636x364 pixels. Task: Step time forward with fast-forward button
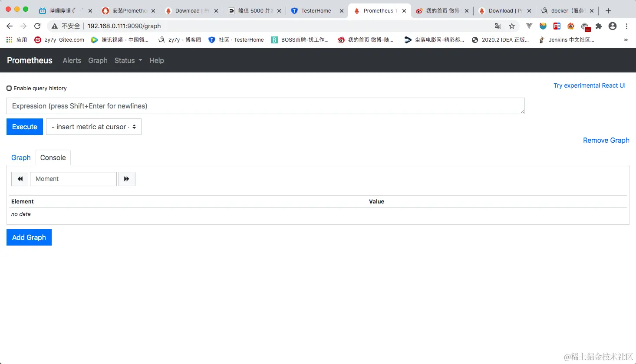(x=127, y=179)
